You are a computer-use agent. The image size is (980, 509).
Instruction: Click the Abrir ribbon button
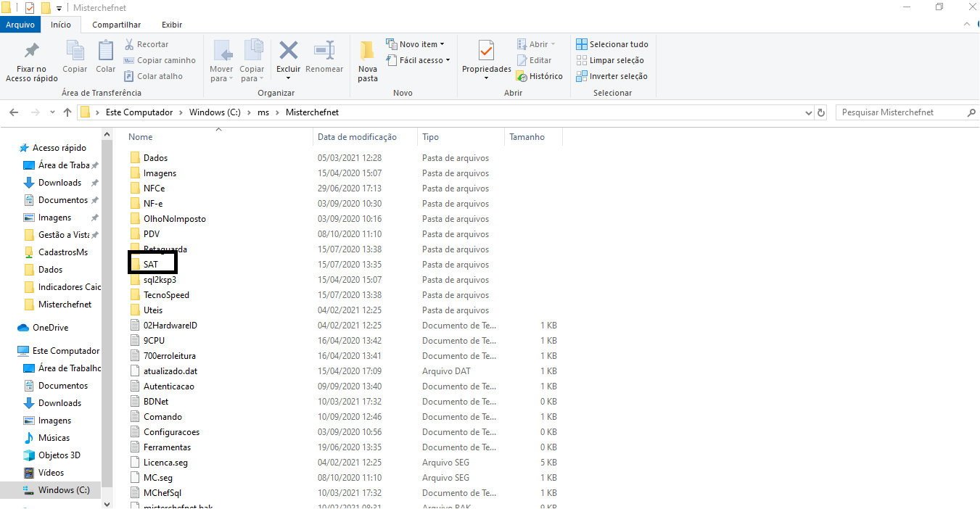coord(536,44)
